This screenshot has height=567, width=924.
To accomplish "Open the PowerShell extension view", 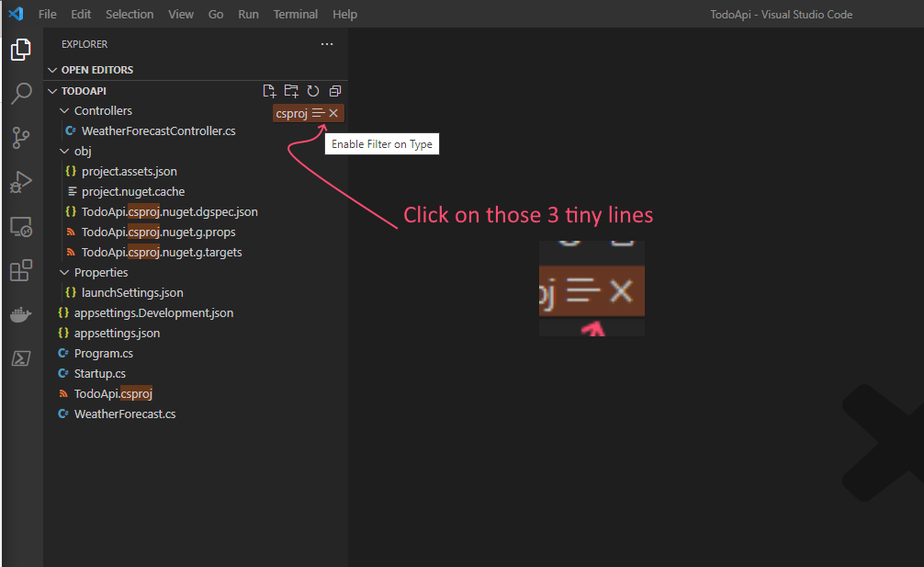I will [20, 357].
